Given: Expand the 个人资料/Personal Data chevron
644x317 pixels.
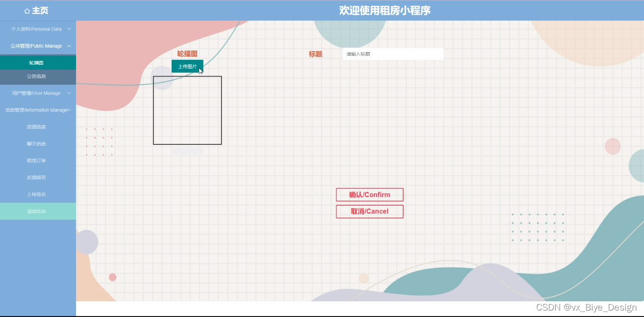Looking at the screenshot, I should [x=69, y=29].
